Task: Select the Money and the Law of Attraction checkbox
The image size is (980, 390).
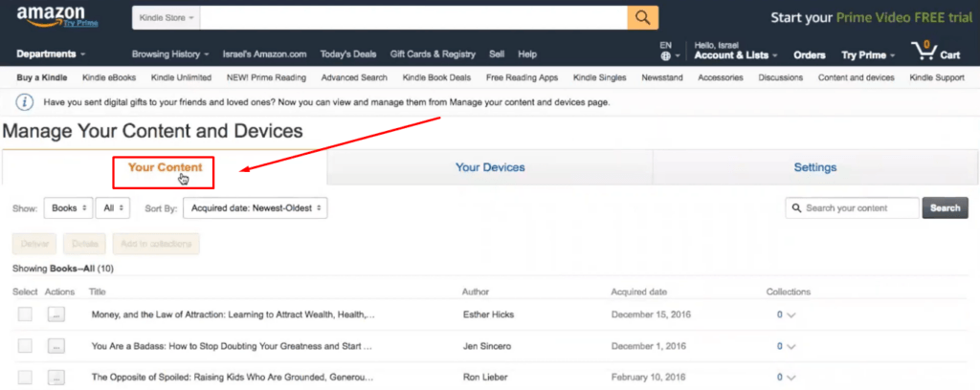Action: click(25, 314)
